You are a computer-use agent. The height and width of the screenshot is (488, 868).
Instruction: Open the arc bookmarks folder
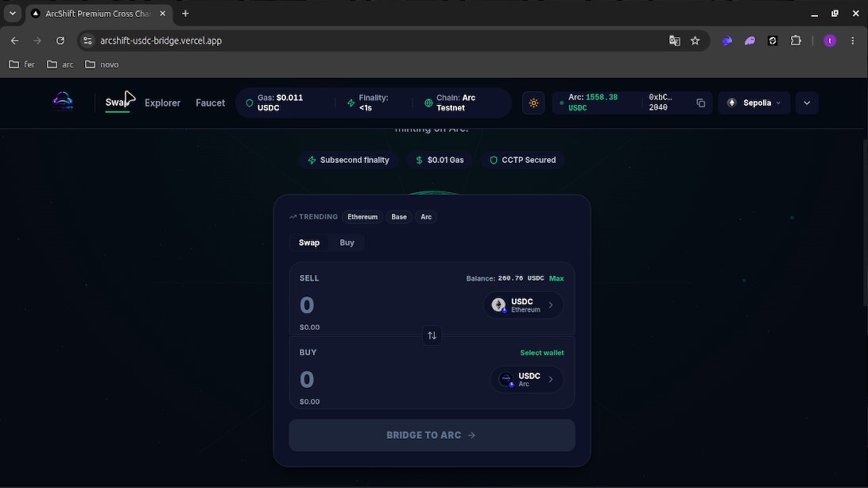[x=60, y=64]
